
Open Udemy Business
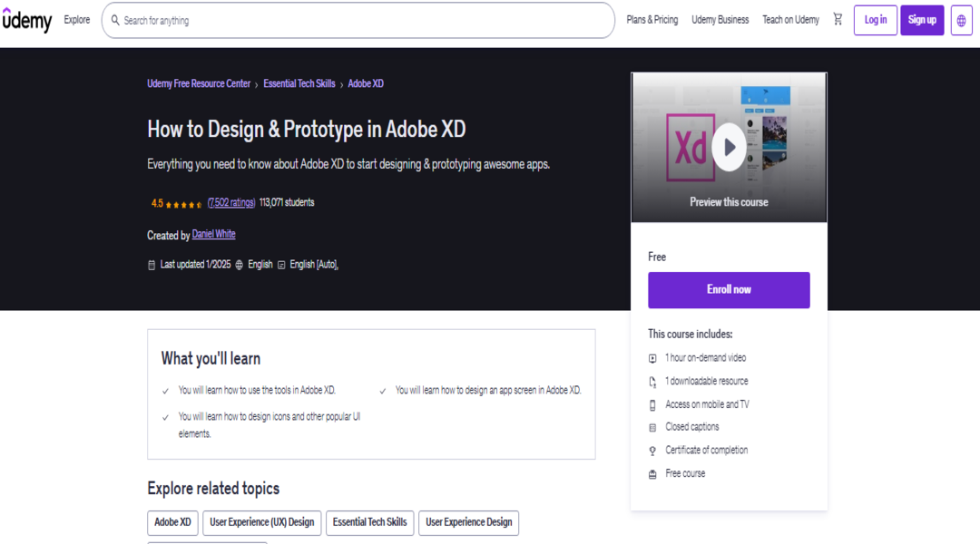point(720,20)
